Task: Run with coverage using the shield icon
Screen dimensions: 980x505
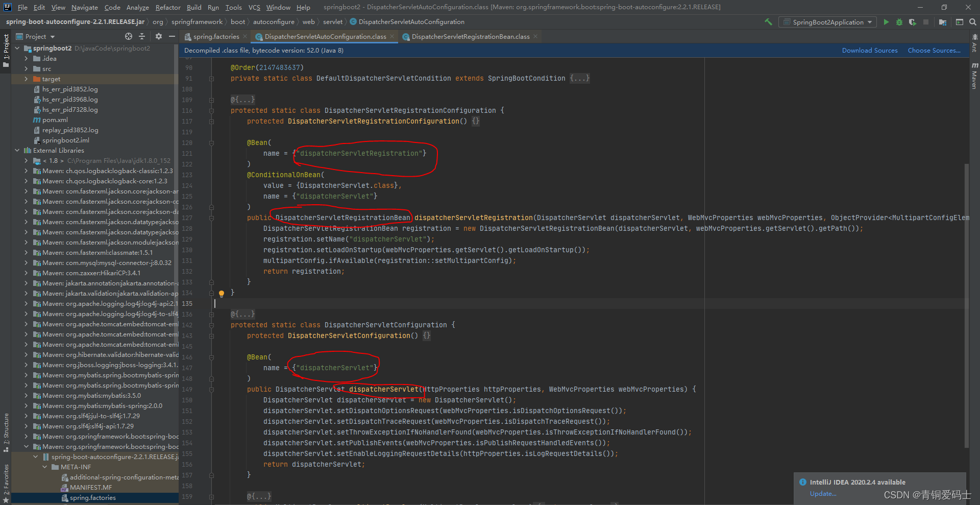Action: (913, 22)
